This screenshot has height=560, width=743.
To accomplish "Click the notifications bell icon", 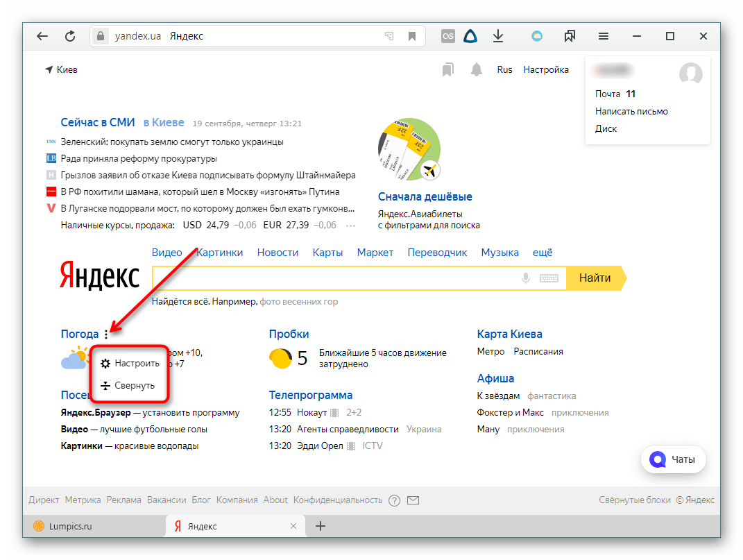I will [x=477, y=69].
